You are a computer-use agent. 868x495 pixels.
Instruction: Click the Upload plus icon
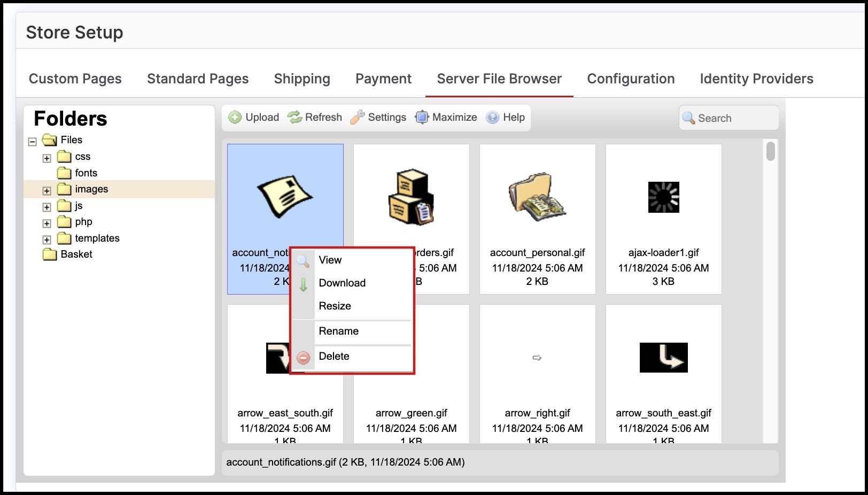click(235, 117)
